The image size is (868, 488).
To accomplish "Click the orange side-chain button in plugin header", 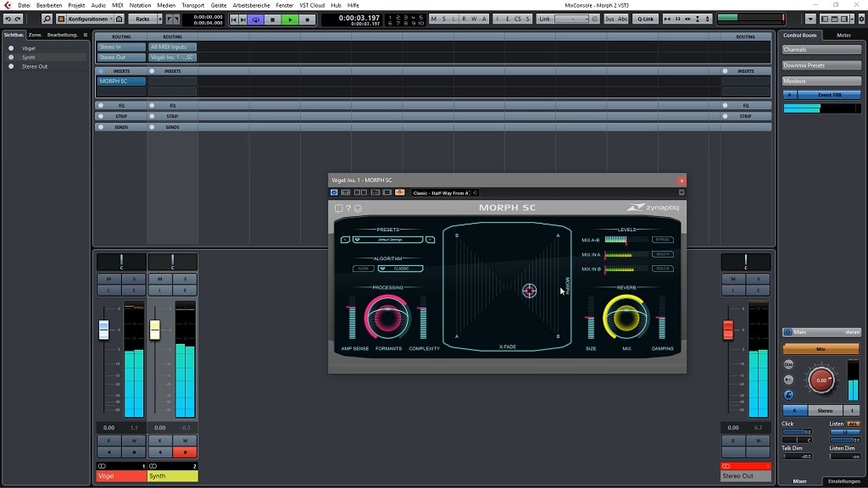I will point(400,192).
